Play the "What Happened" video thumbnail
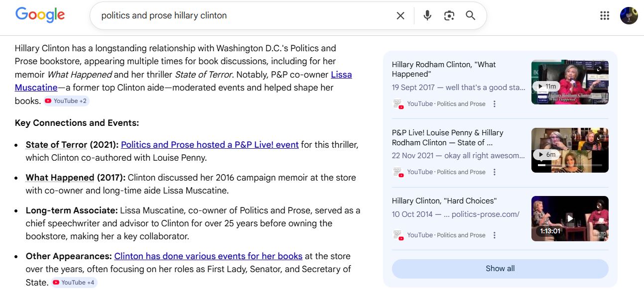The image size is (644, 290). 570,82
